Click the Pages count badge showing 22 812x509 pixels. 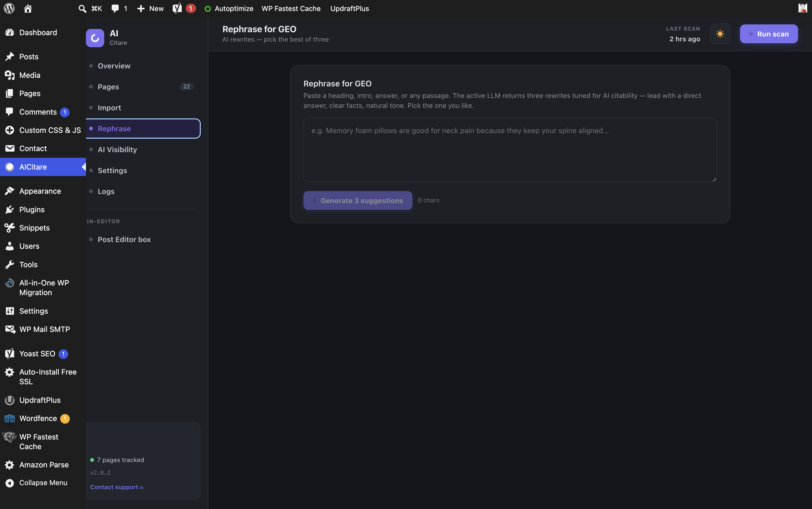click(x=187, y=87)
